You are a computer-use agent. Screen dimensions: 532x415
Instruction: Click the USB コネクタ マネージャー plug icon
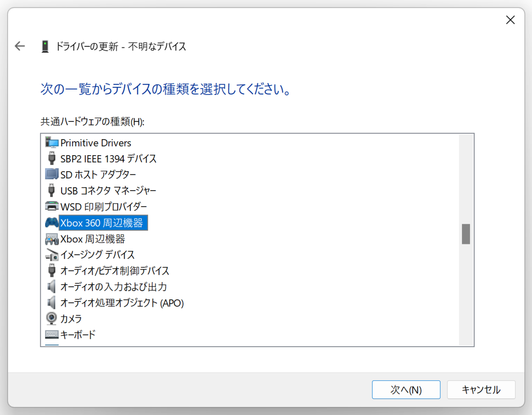tap(52, 190)
